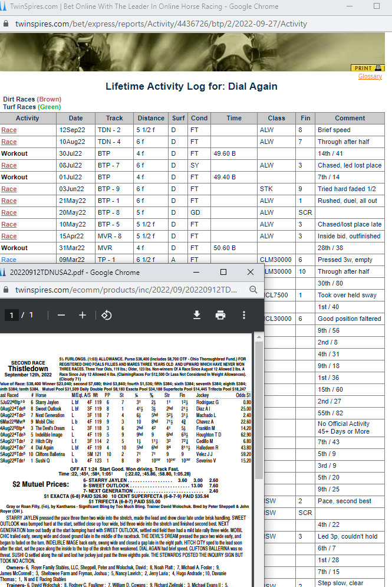The image size is (392, 587).
Task: Open the 09Mar22 Race link
Action: pyautogui.click(x=9, y=260)
